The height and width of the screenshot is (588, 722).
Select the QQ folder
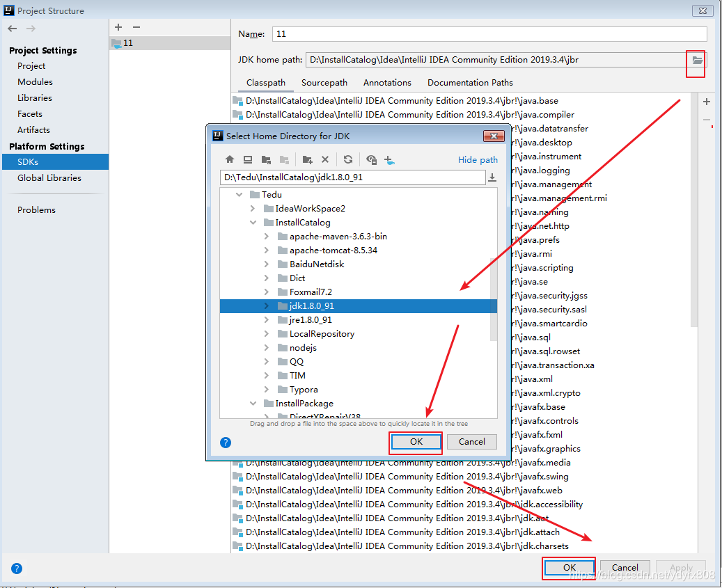tap(297, 362)
